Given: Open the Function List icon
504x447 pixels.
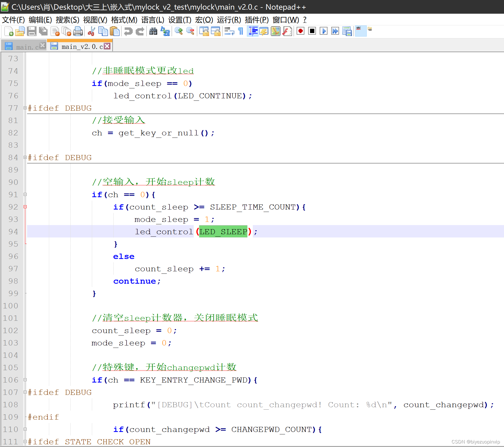Looking at the screenshot, I should click(287, 31).
